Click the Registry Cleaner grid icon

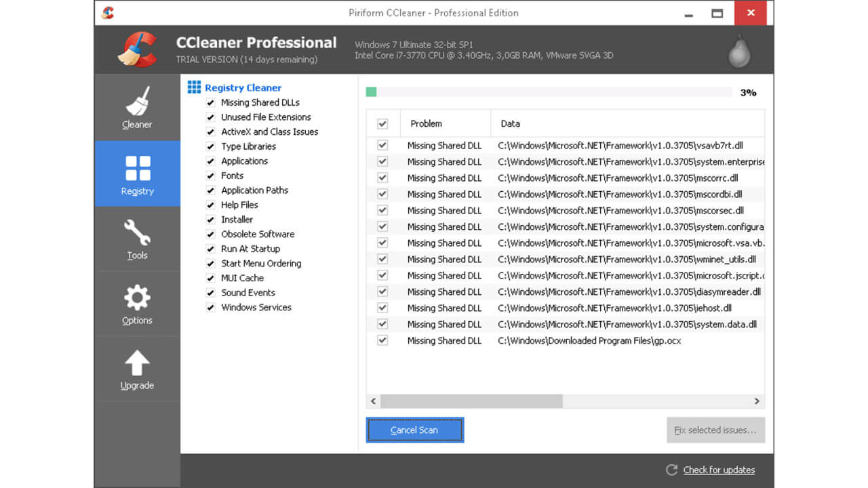click(x=195, y=87)
